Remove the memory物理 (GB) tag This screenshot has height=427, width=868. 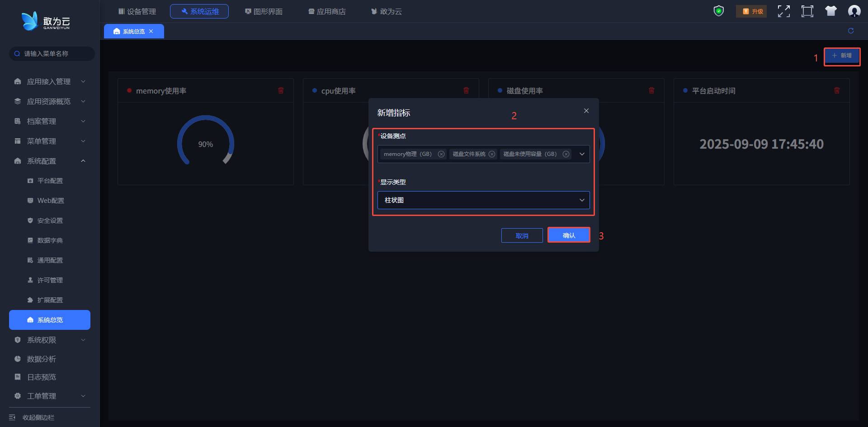coord(441,154)
